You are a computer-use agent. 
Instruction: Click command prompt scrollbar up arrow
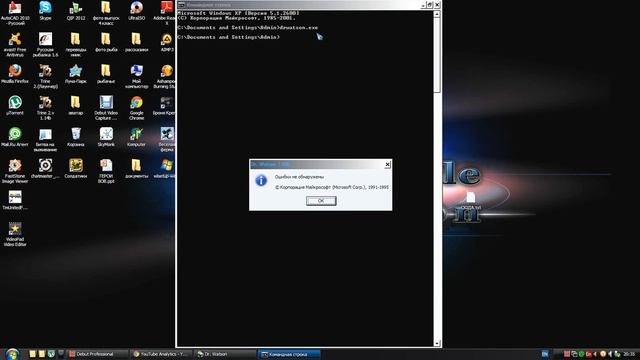click(437, 14)
